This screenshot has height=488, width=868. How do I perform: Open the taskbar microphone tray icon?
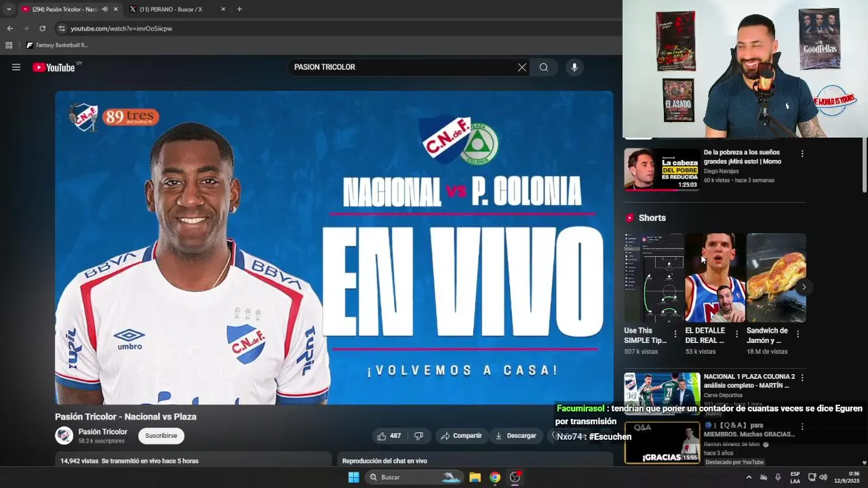(778, 477)
